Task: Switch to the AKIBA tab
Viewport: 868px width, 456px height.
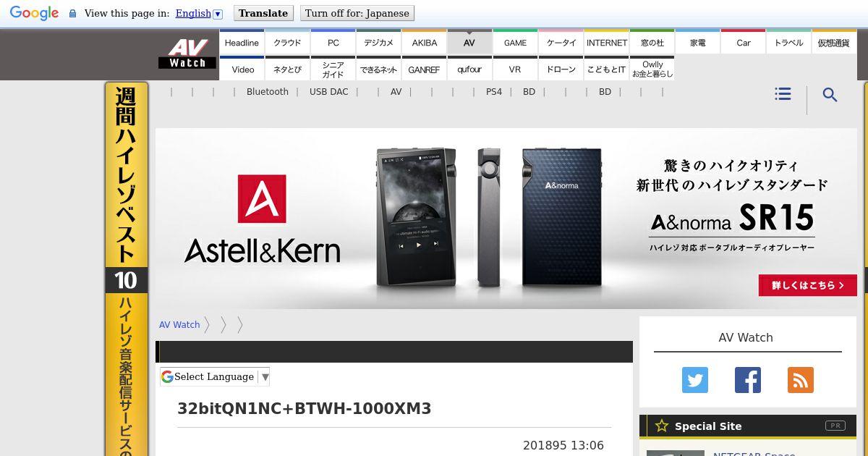Action: pos(425,43)
